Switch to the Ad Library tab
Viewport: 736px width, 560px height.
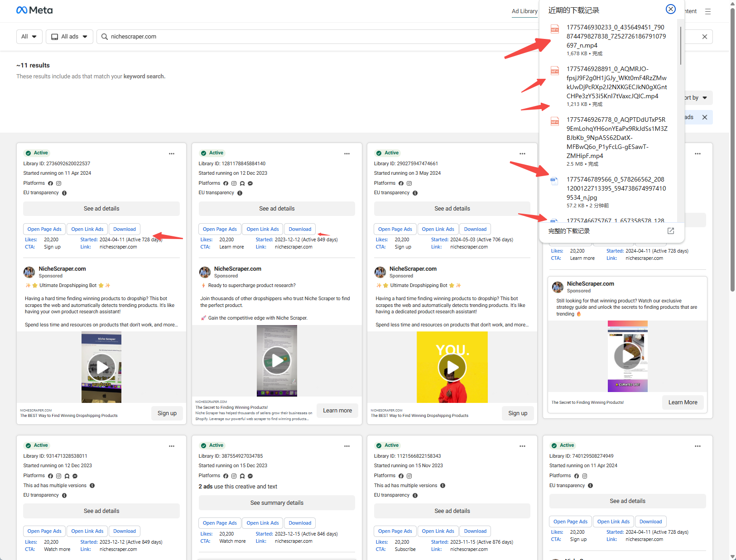(524, 11)
